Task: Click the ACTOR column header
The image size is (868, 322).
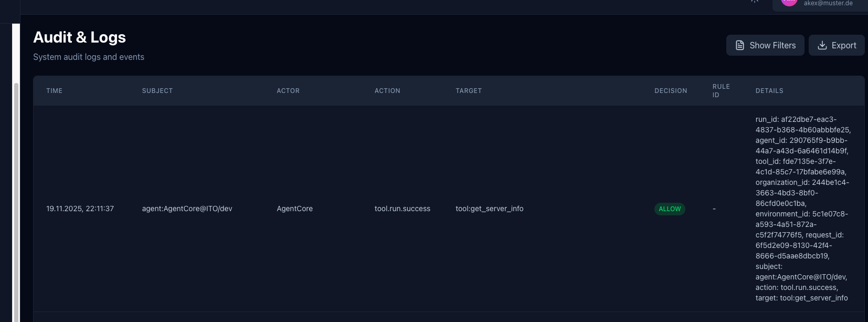Action: (x=288, y=91)
